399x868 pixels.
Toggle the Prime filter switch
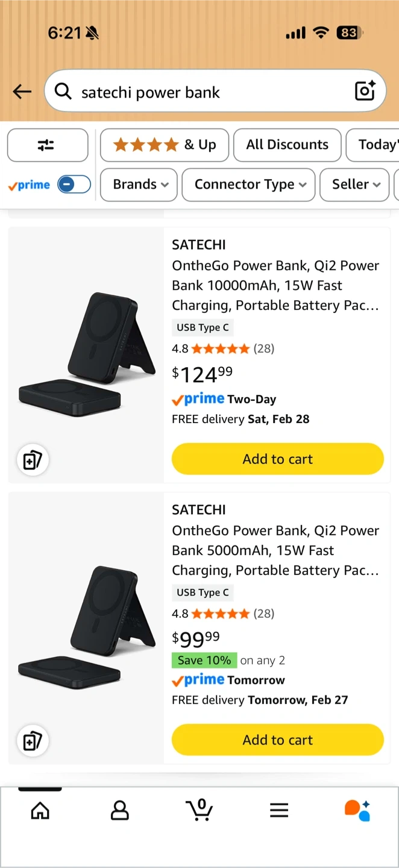[74, 184]
